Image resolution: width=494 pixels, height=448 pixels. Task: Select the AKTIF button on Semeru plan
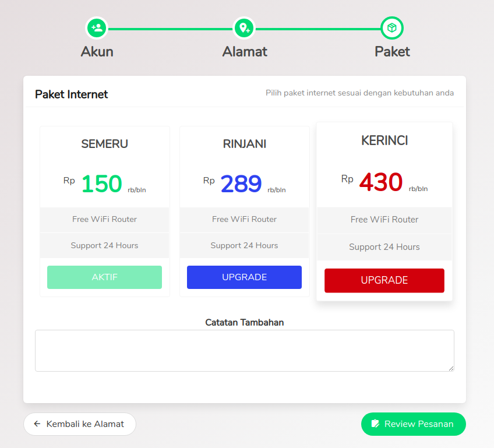pyautogui.click(x=105, y=277)
